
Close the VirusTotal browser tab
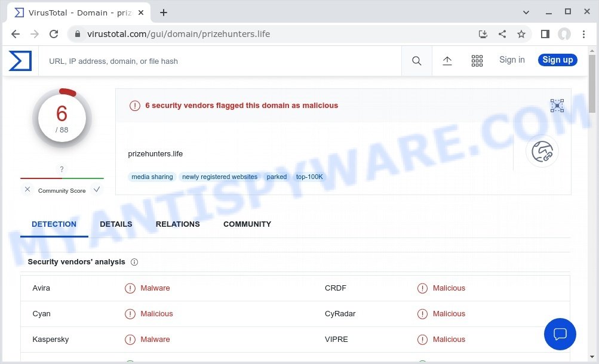click(141, 13)
